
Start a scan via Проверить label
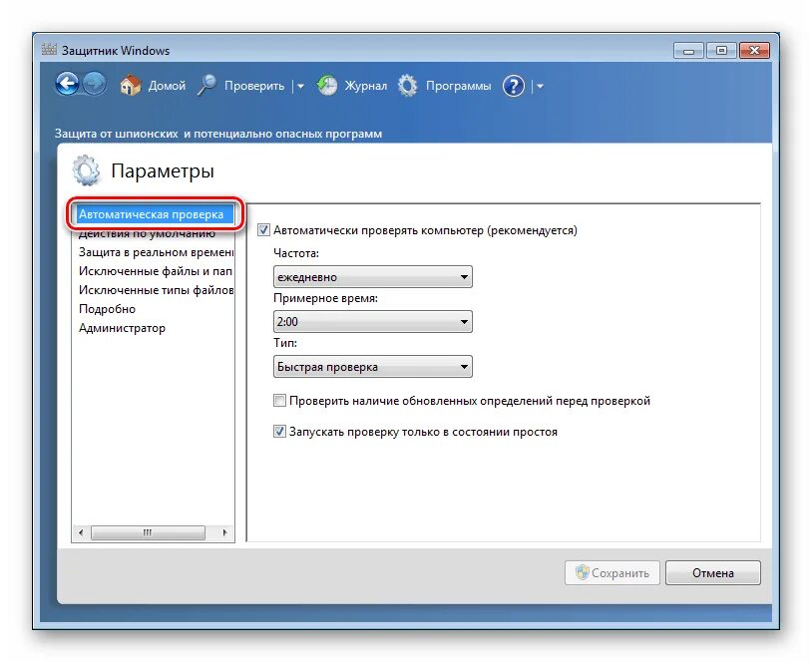click(x=254, y=86)
